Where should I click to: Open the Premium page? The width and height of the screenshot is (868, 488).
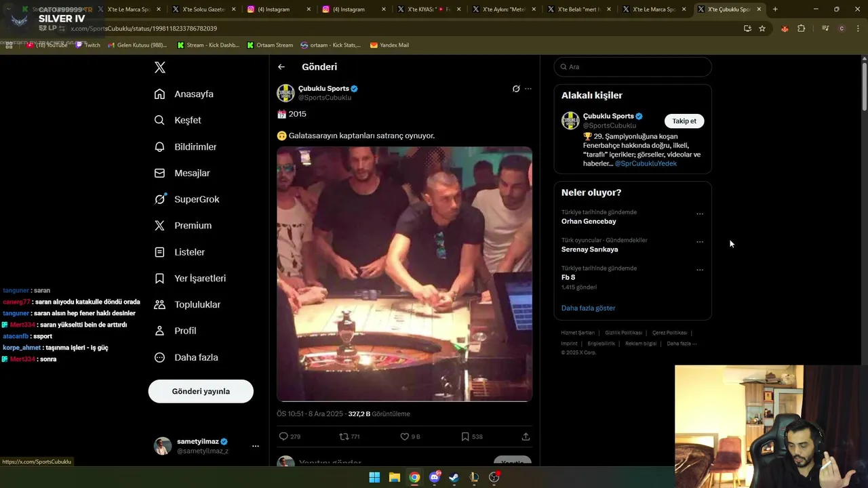coord(183,226)
